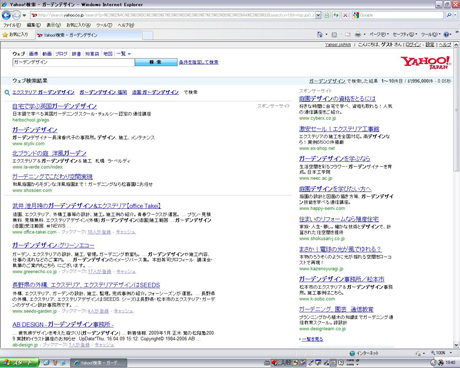
Task: Click the Home icon in command bar
Action: click(x=320, y=34)
